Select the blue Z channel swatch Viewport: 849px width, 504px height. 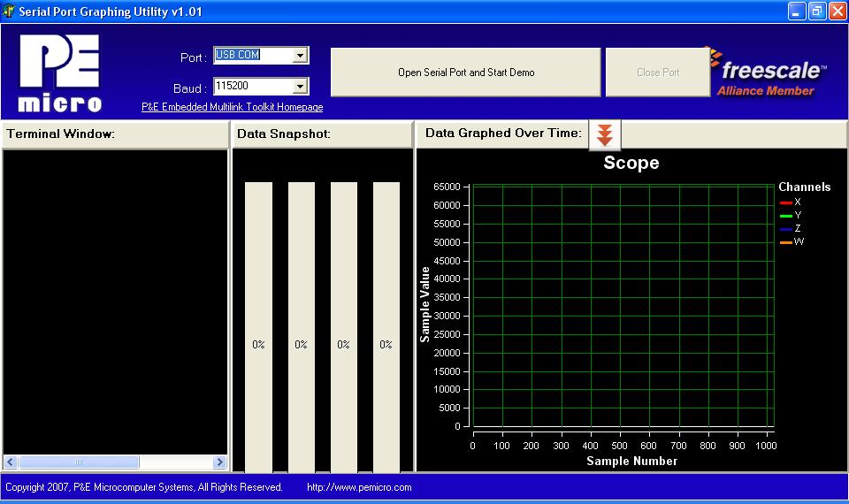(x=785, y=229)
